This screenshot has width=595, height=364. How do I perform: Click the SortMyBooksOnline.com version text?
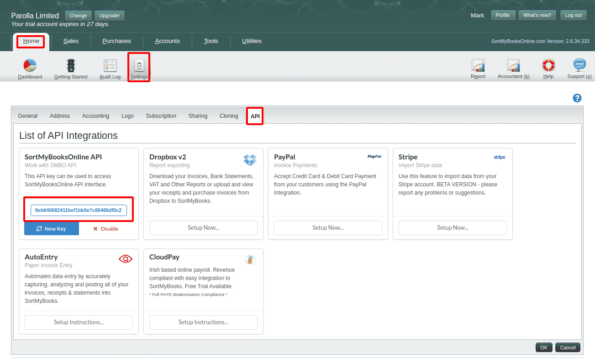tap(540, 41)
